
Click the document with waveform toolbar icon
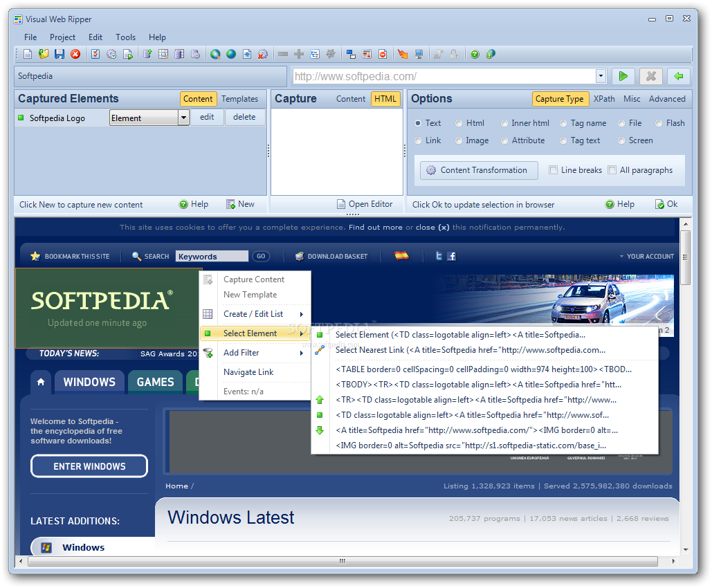coord(246,54)
